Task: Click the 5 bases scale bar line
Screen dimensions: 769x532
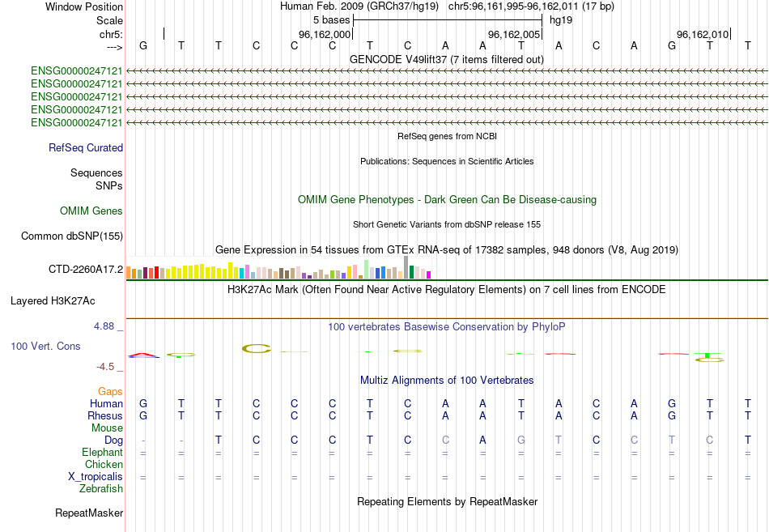Action: [448, 20]
